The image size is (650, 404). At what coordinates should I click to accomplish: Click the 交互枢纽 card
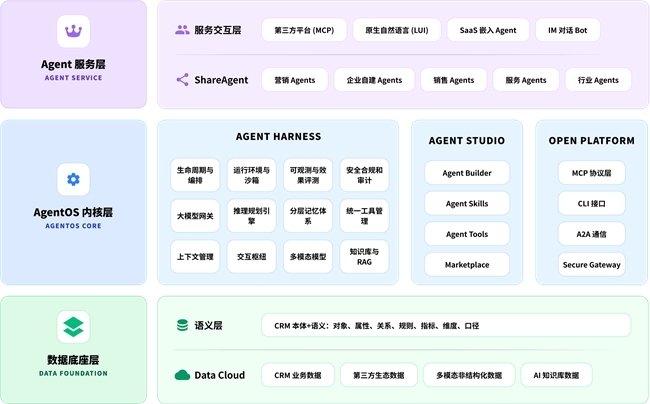(252, 256)
